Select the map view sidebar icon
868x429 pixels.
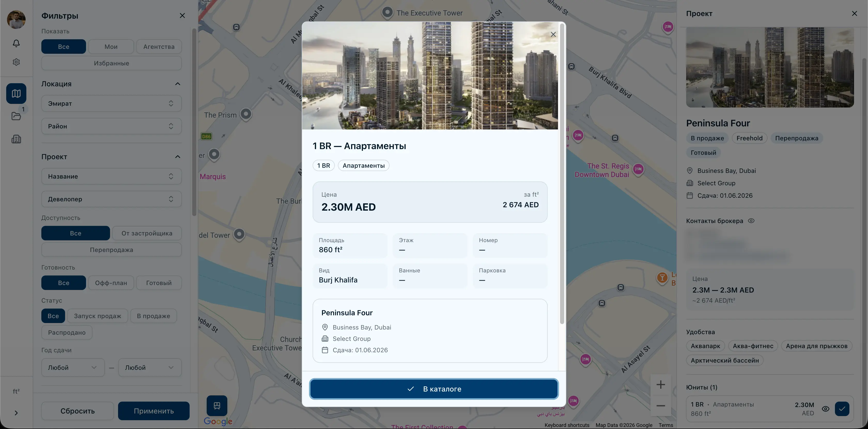point(16,93)
